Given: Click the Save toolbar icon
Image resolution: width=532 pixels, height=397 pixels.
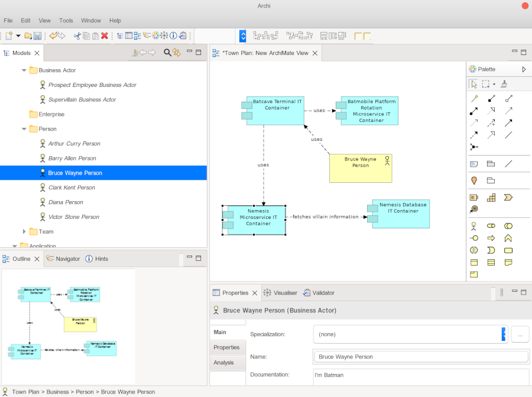Looking at the screenshot, I should (38, 35).
